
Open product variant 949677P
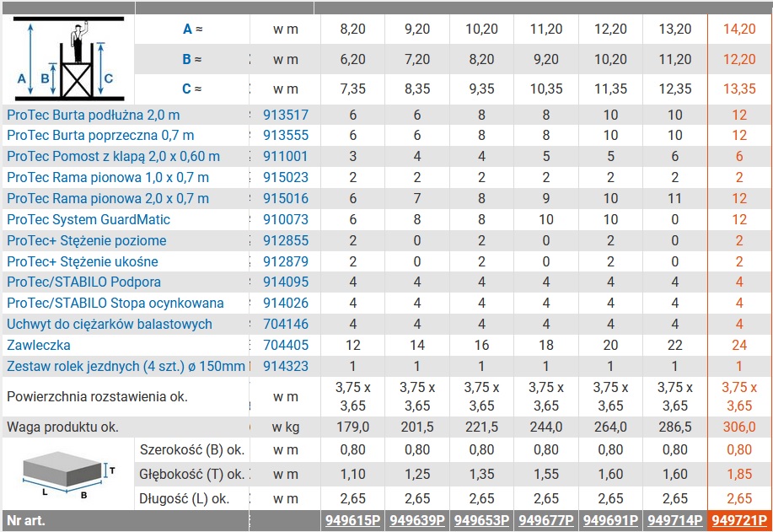(x=546, y=521)
